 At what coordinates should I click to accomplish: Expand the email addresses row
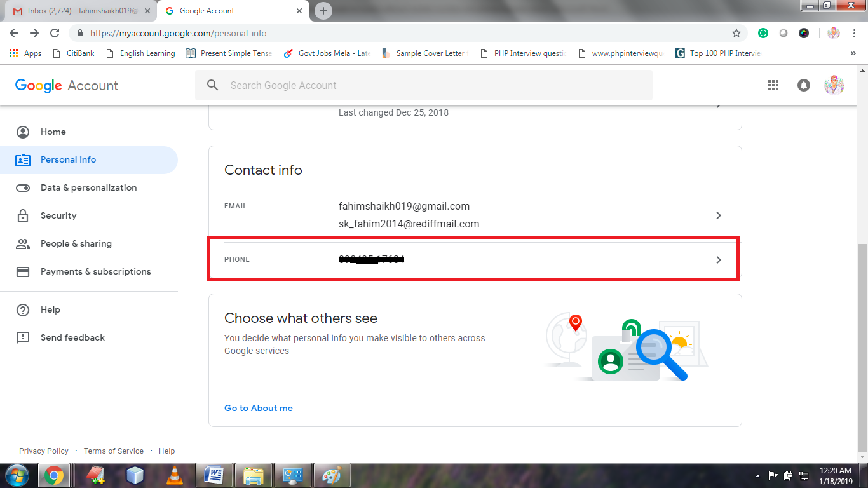718,215
